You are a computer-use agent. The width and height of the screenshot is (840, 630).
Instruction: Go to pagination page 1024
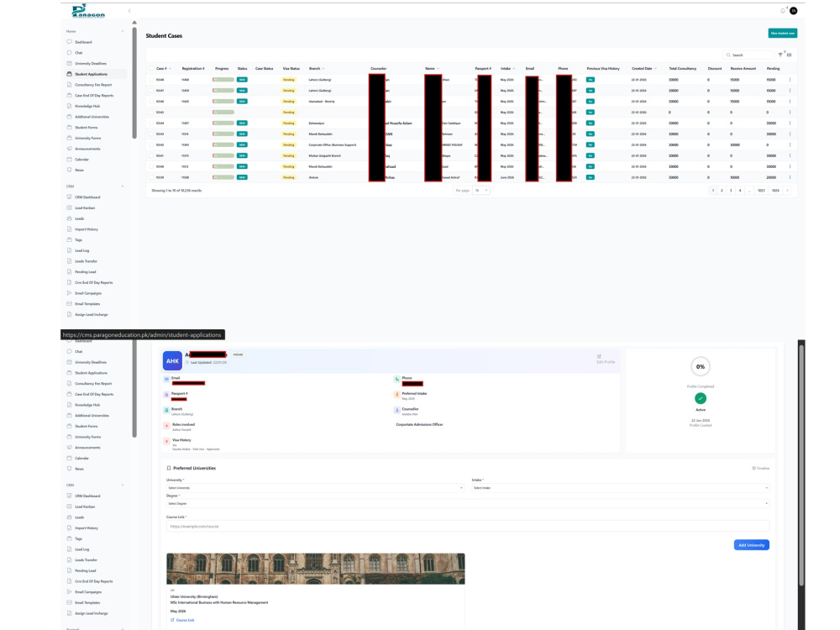point(775,190)
